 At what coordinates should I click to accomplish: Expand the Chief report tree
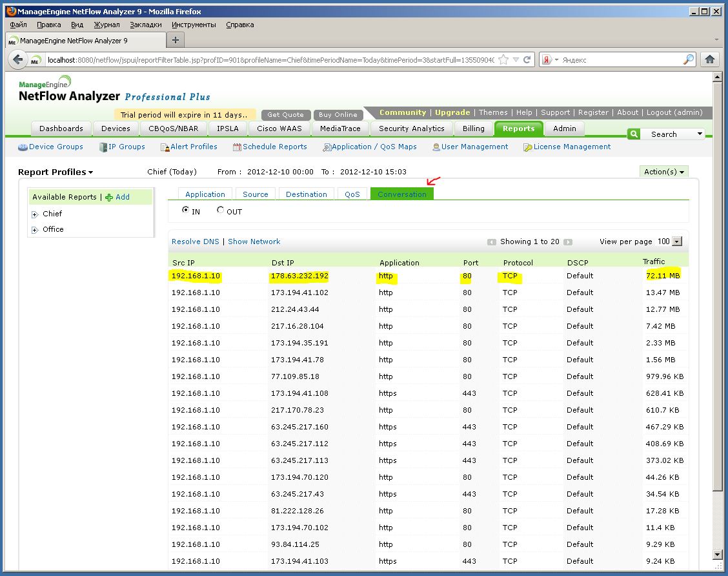(x=34, y=214)
